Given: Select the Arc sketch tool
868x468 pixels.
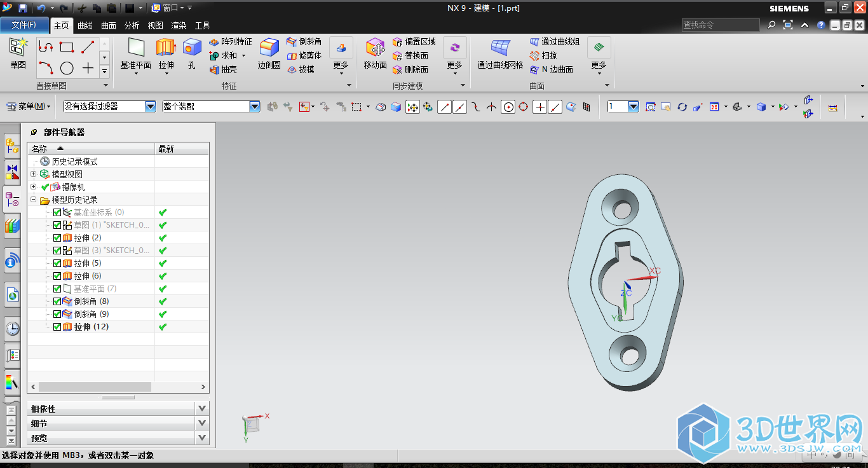Looking at the screenshot, I should coord(45,68).
